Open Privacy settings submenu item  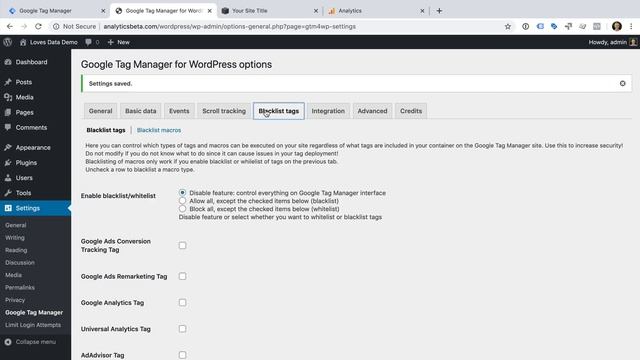[x=15, y=300]
